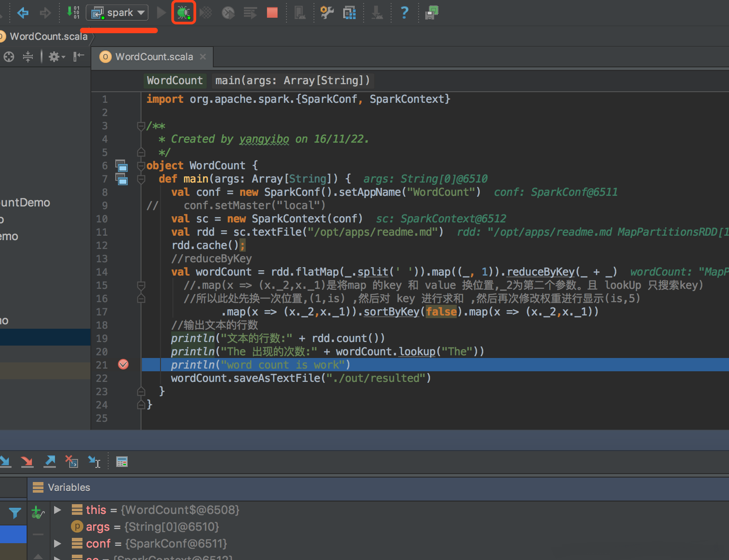729x560 pixels.
Task: Click the split call on line 14
Action: 372,272
